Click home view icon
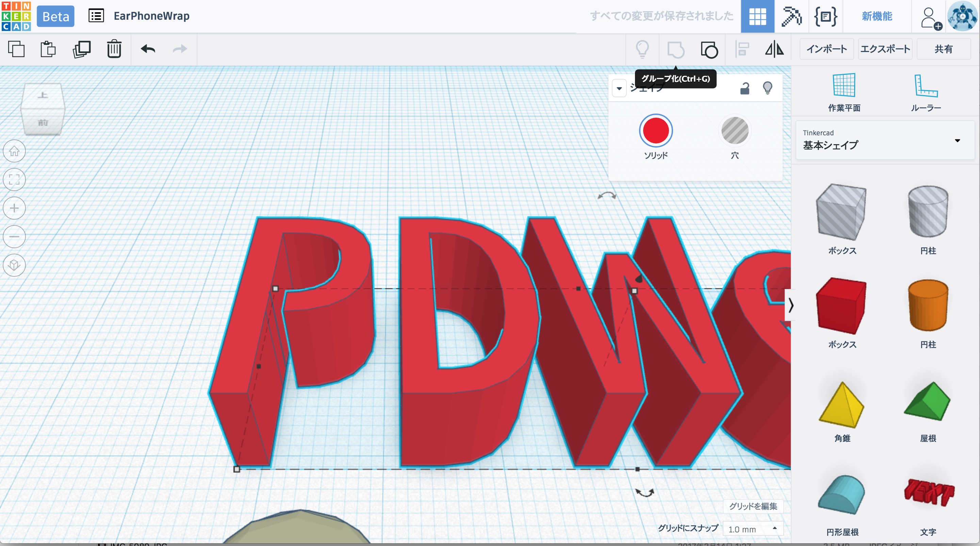This screenshot has height=546, width=980. coord(14,151)
